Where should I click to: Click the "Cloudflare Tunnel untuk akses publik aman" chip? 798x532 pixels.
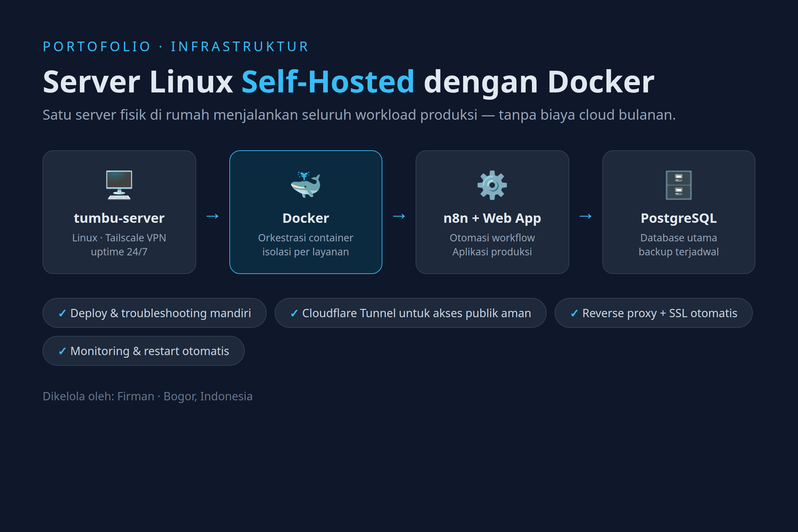(x=411, y=313)
